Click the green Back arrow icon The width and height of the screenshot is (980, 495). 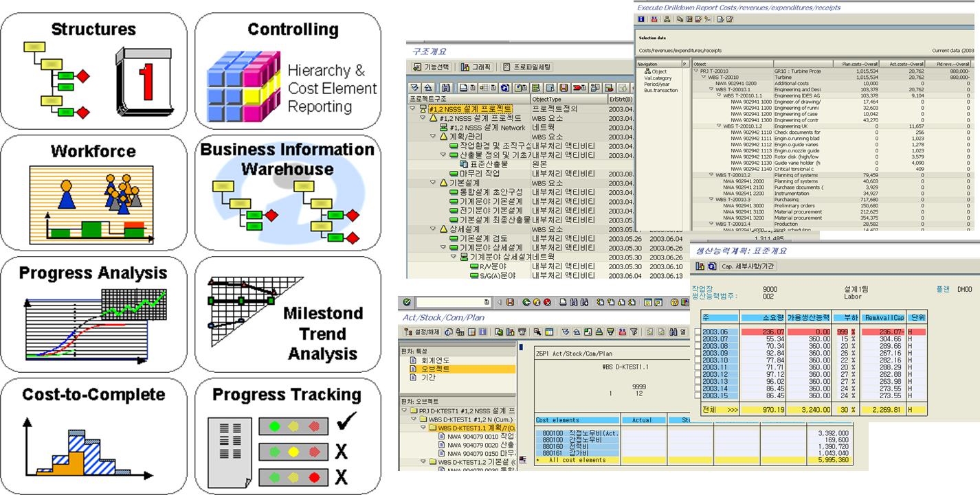pos(526,302)
